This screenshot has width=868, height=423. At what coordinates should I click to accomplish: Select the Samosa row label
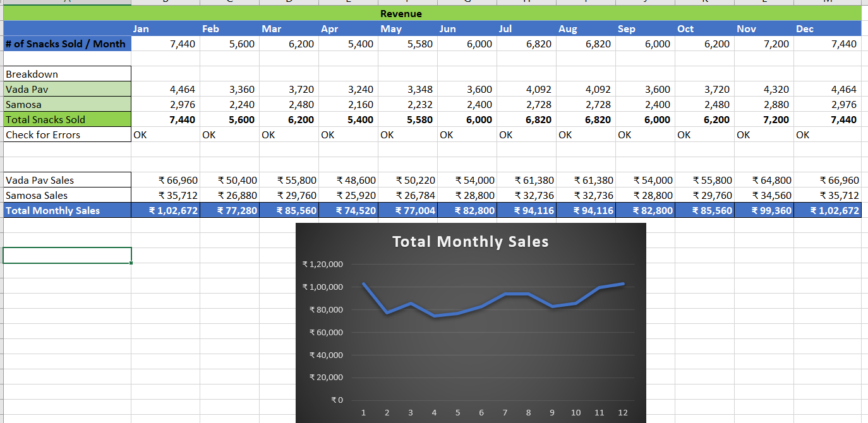point(67,104)
